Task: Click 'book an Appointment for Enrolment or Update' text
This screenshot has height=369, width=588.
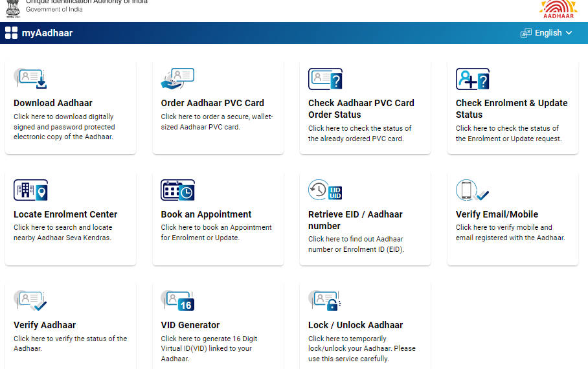Action: (x=216, y=232)
